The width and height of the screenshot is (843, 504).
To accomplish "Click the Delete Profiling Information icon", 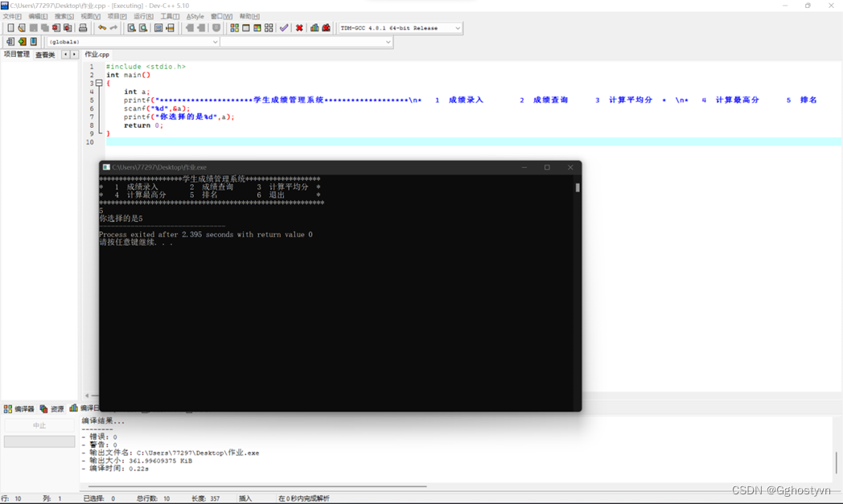I will click(x=327, y=28).
